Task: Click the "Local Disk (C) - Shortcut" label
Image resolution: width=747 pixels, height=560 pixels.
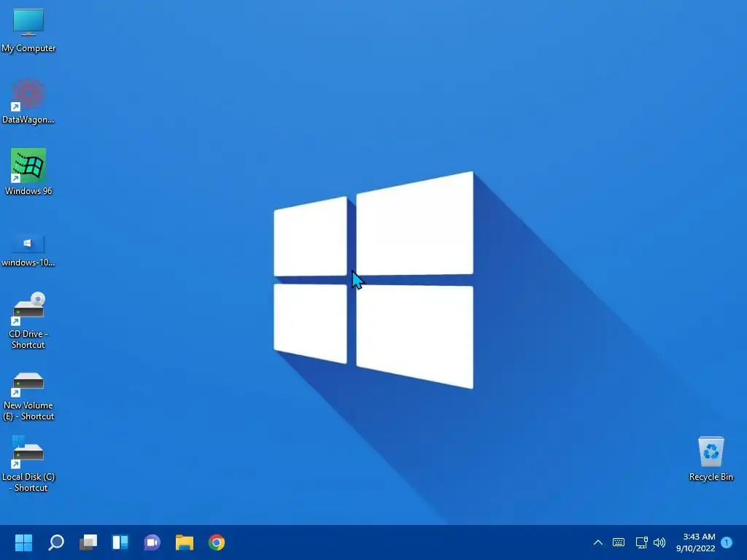Action: tap(28, 482)
